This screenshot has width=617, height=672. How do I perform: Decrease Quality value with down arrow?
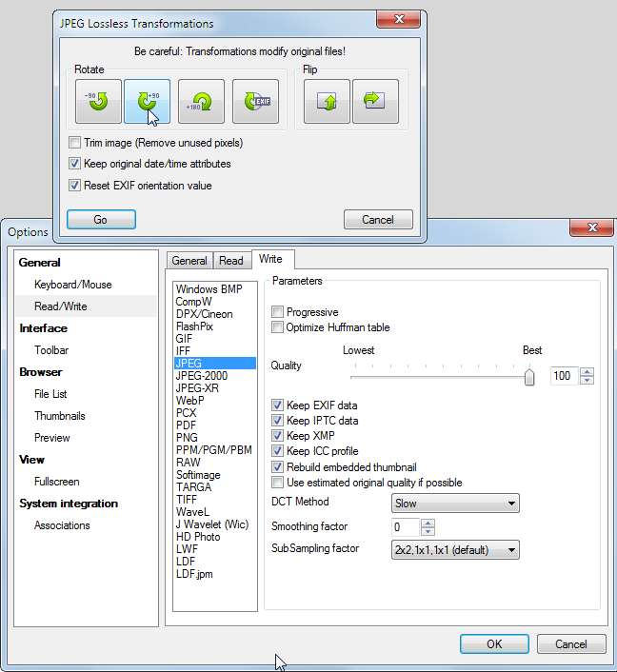click(587, 380)
